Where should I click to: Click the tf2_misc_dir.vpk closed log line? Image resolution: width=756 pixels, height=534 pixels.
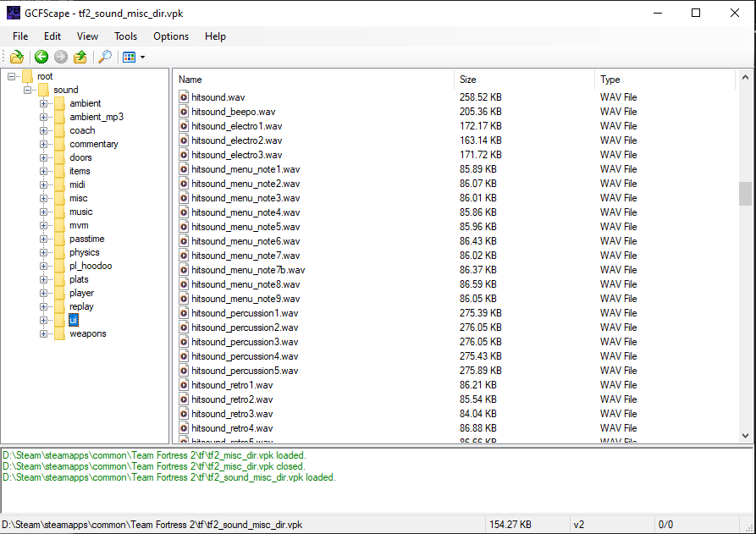pyautogui.click(x=154, y=466)
